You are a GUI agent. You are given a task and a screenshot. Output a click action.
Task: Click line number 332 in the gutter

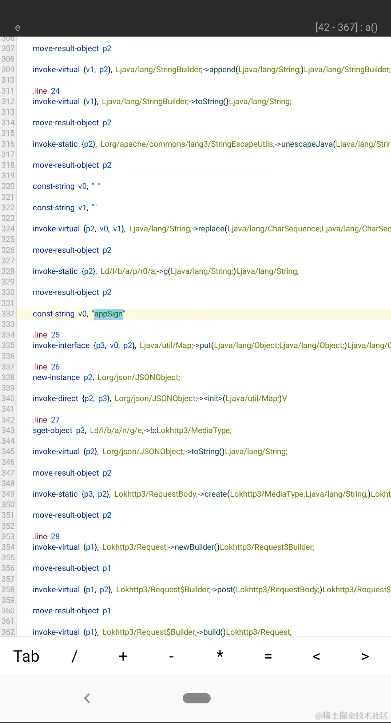pyautogui.click(x=8, y=314)
